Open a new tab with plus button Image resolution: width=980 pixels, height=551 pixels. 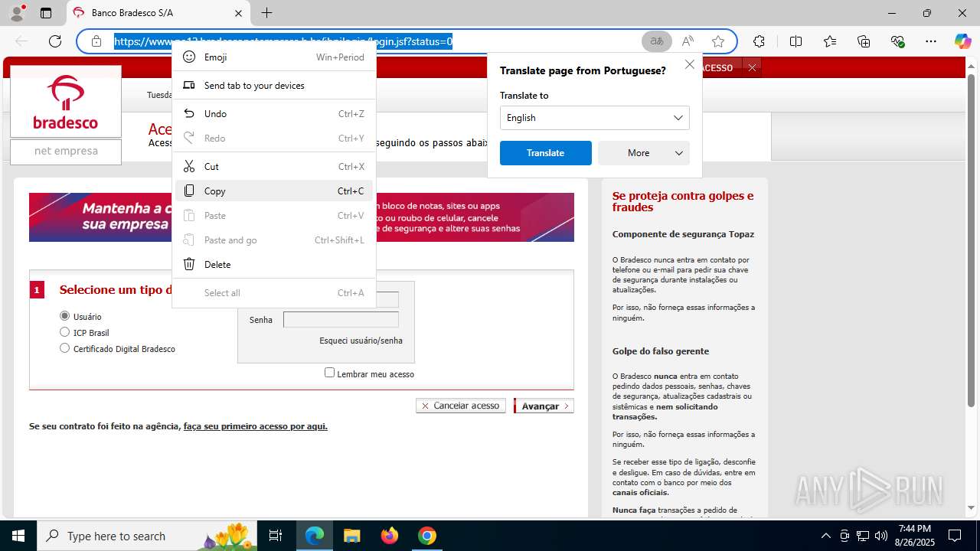[266, 13]
